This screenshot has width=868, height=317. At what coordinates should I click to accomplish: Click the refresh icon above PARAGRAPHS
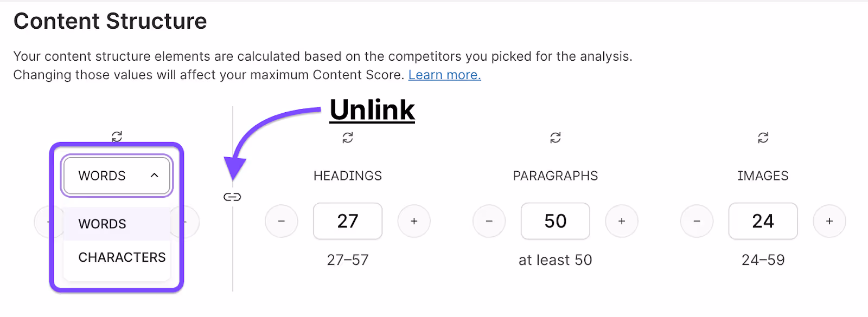tap(555, 138)
